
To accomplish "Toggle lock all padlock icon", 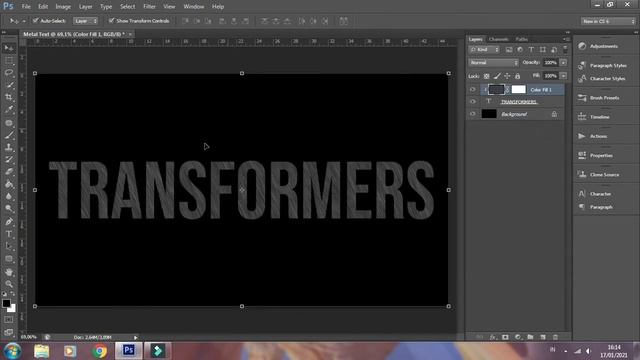I will tap(518, 76).
